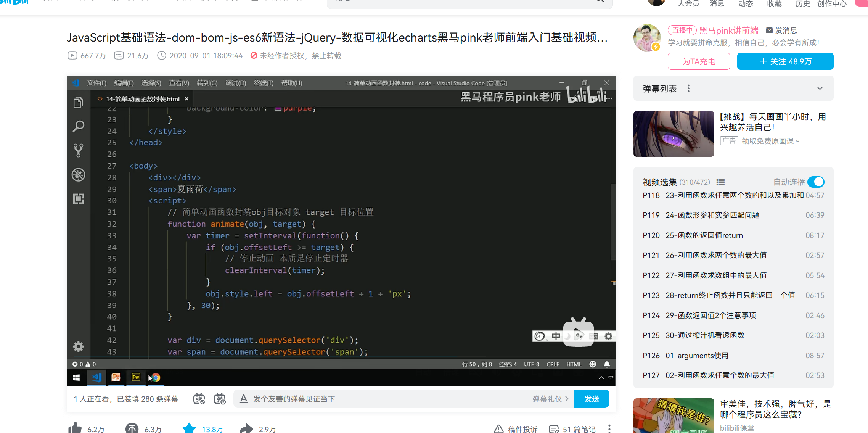Image resolution: width=868 pixels, height=433 pixels.
Task: Click the blue favorite star icon
Action: (x=189, y=428)
